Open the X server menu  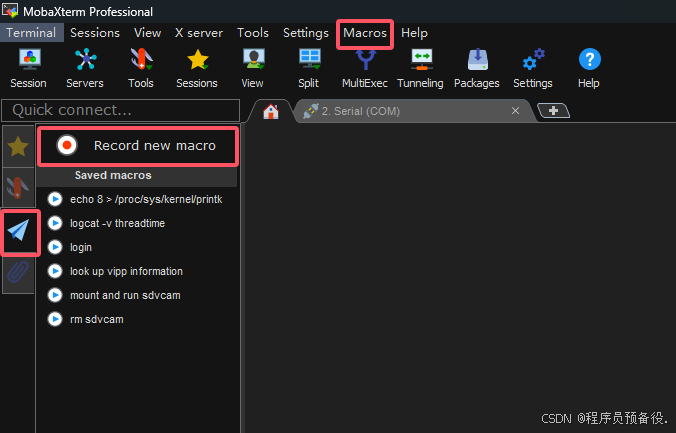[x=199, y=33]
